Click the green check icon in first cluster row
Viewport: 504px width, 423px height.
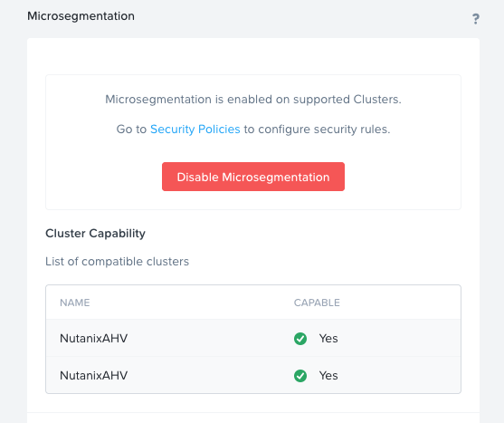pyautogui.click(x=300, y=339)
